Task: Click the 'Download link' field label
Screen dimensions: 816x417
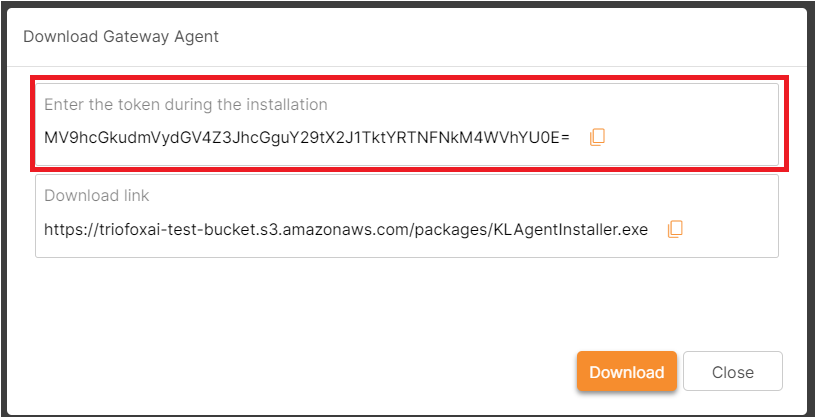Action: click(x=97, y=196)
